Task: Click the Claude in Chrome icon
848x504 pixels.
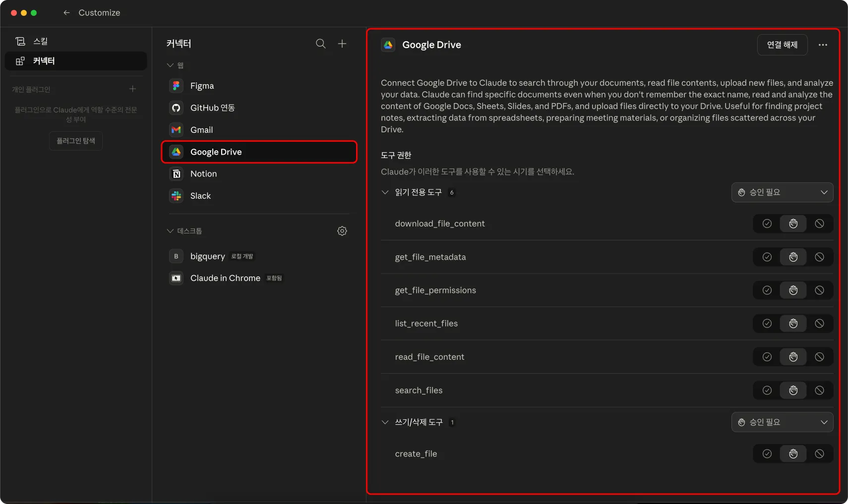Action: click(176, 278)
